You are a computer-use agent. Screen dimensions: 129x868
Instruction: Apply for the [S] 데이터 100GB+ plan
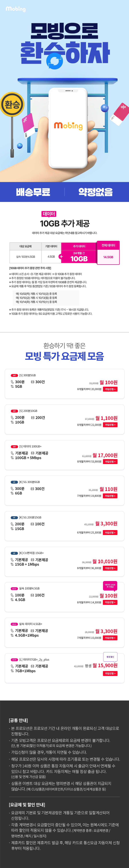(x=110, y=462)
